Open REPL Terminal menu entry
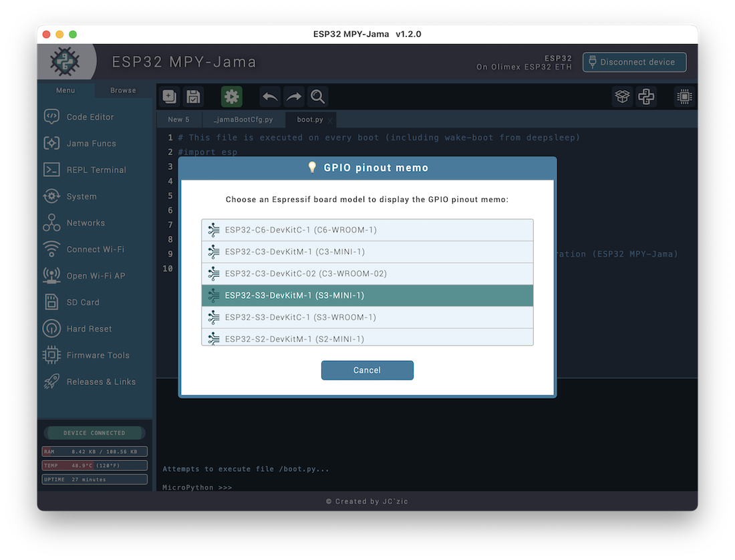Viewport: 735px width, 560px height. coord(96,170)
